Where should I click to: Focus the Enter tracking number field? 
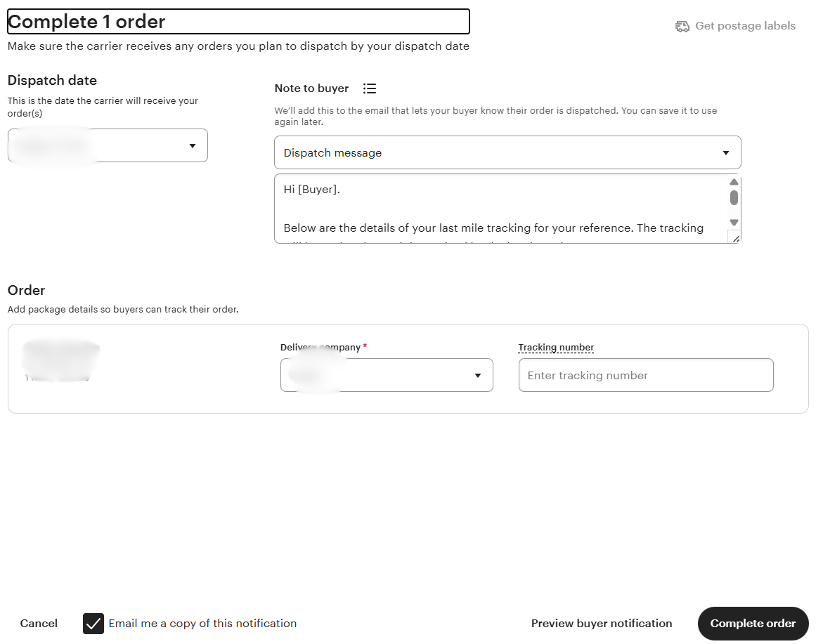tap(645, 375)
